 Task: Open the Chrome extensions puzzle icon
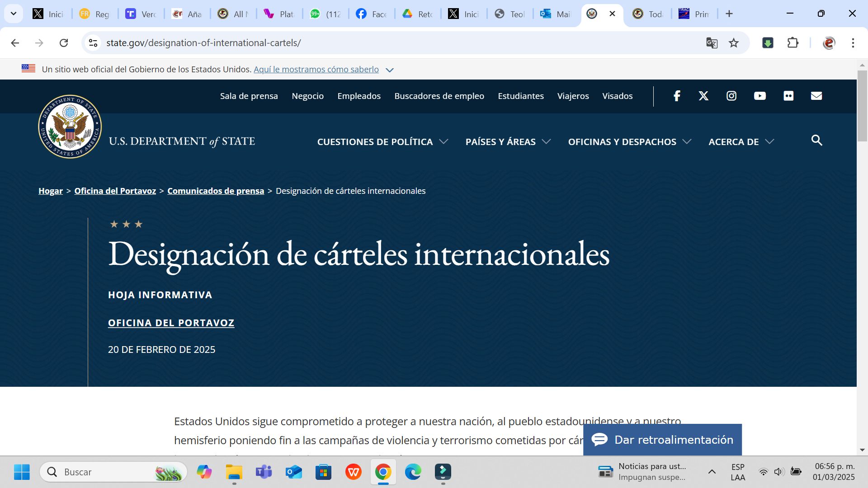click(793, 43)
